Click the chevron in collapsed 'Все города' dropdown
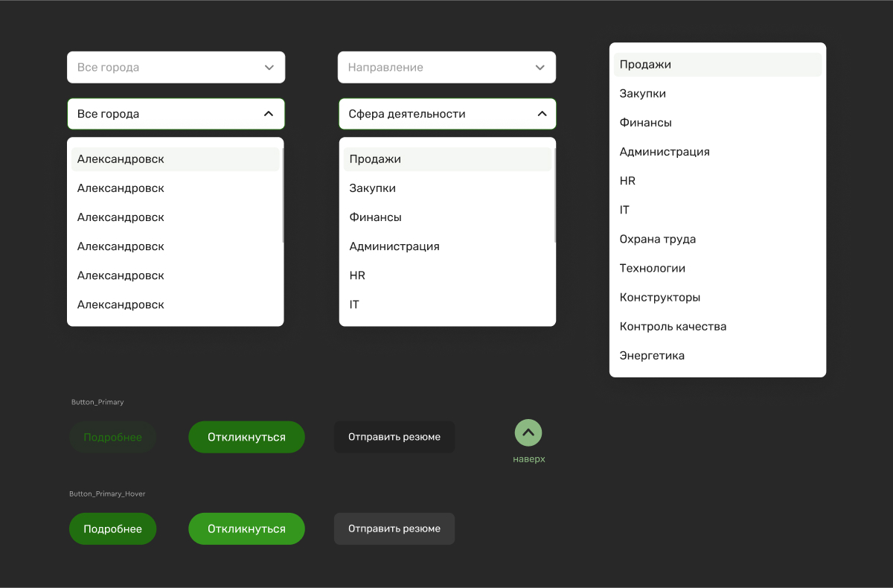Viewport: 893px width, 588px height. 269,68
